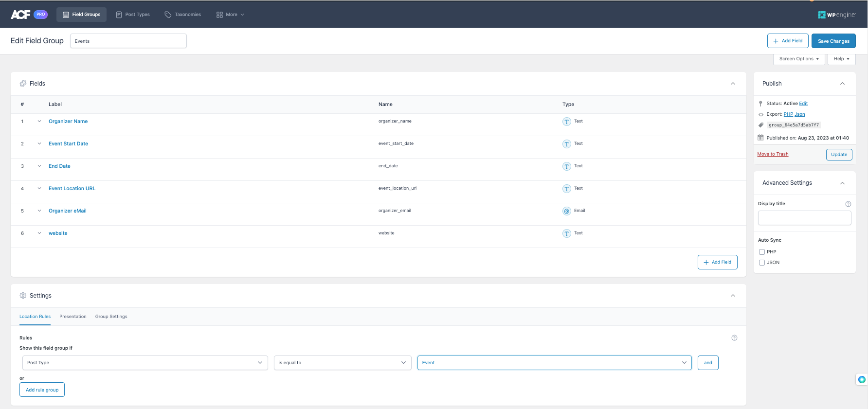868x409 pixels.
Task: Switch to the Presentation tab
Action: (x=73, y=317)
